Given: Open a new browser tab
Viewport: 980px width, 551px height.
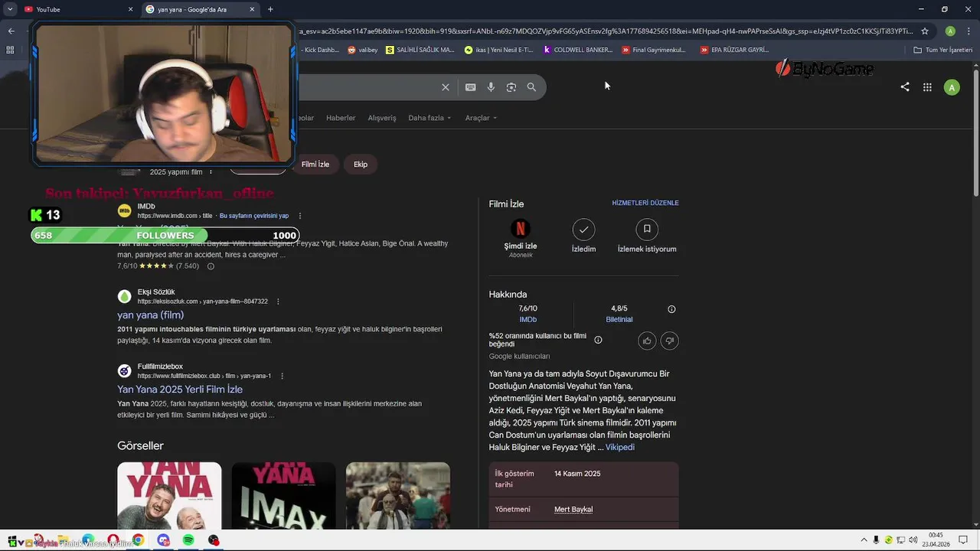Looking at the screenshot, I should (x=270, y=9).
